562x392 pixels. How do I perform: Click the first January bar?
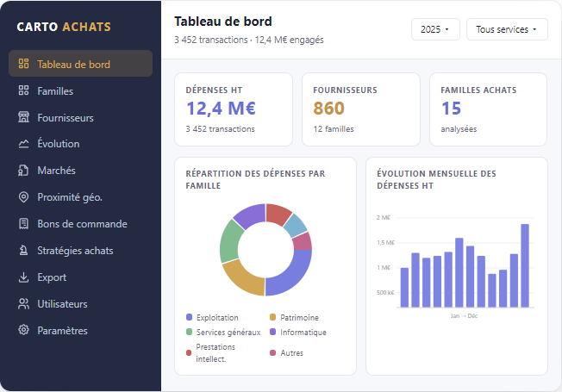[x=404, y=288]
